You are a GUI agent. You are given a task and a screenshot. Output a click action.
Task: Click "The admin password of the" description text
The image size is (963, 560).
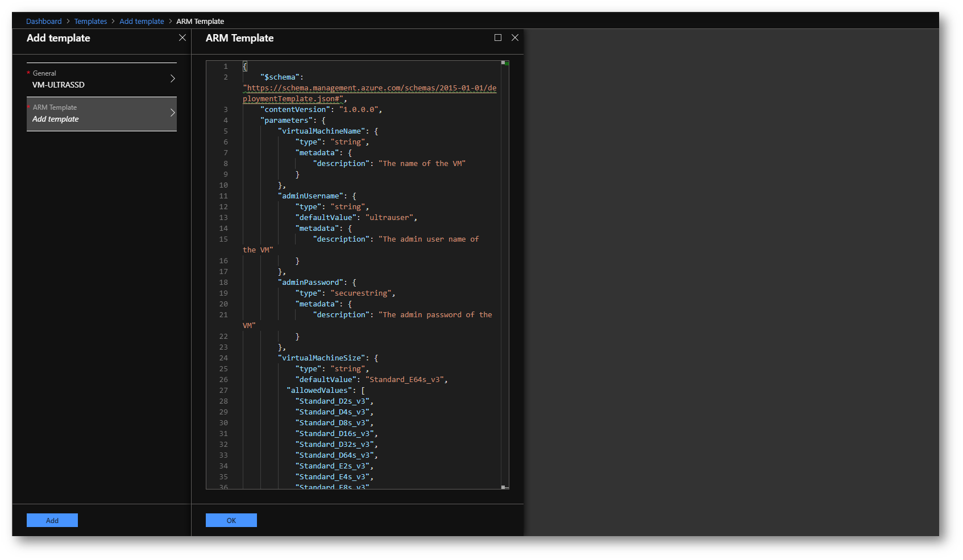point(435,315)
